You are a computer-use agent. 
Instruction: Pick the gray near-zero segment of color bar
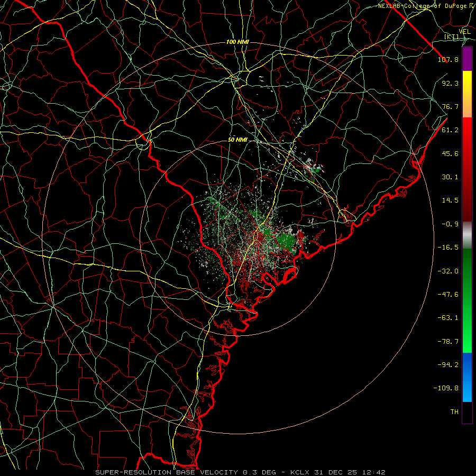(467, 235)
